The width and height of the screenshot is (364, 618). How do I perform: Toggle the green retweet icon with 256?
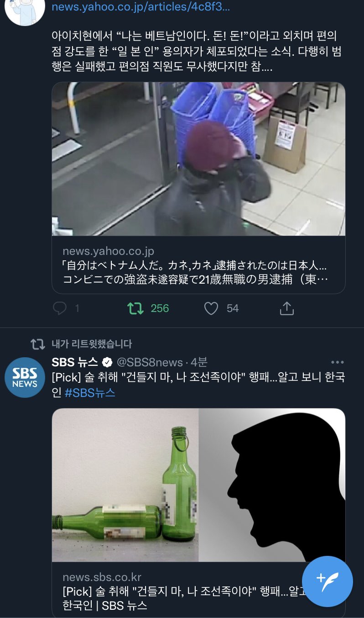135,309
